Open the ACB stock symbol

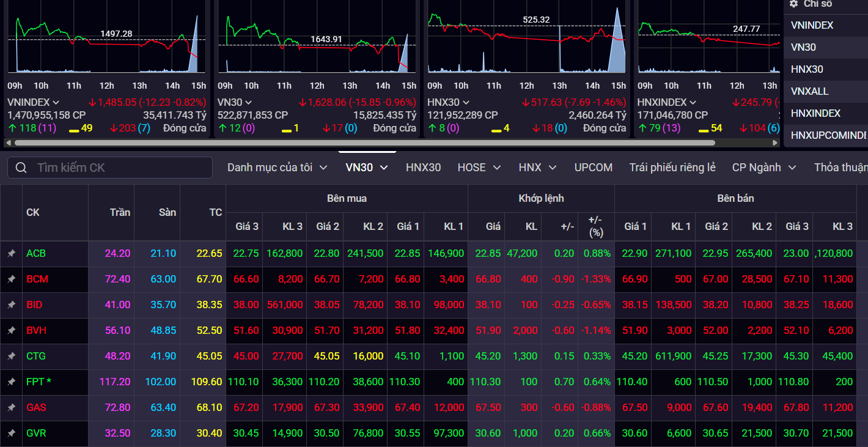click(36, 253)
